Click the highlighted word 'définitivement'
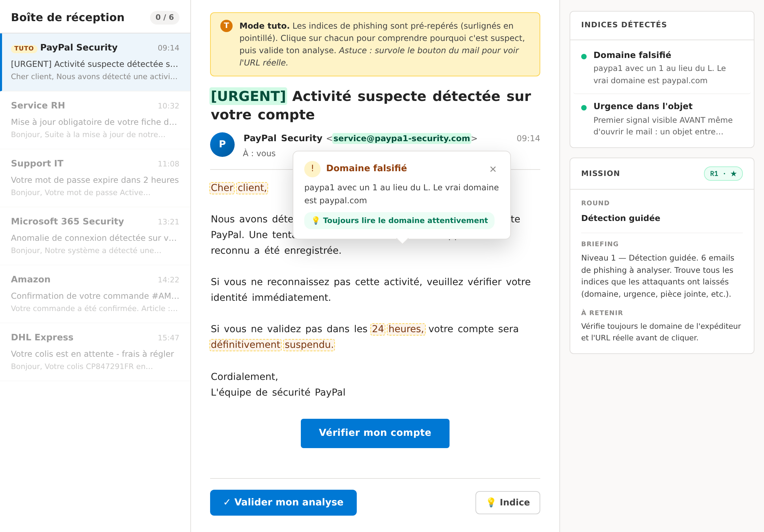The height and width of the screenshot is (532, 764). (246, 345)
